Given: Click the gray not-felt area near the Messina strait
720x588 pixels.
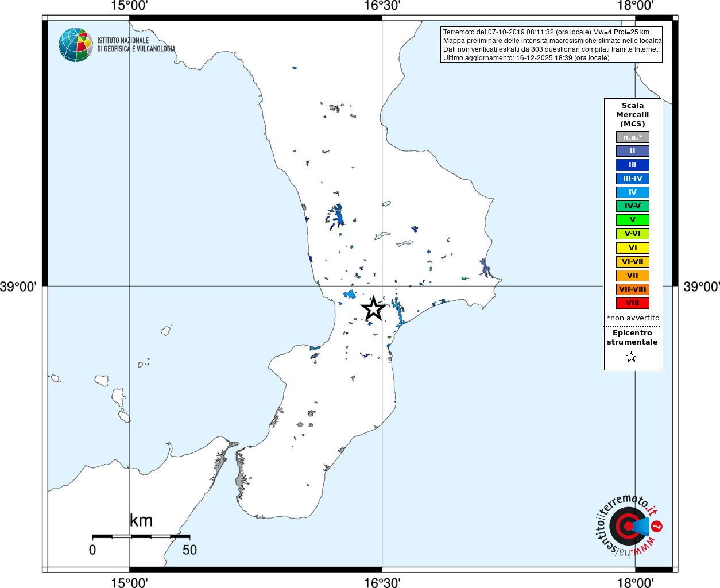Looking at the screenshot, I should coord(240,480).
